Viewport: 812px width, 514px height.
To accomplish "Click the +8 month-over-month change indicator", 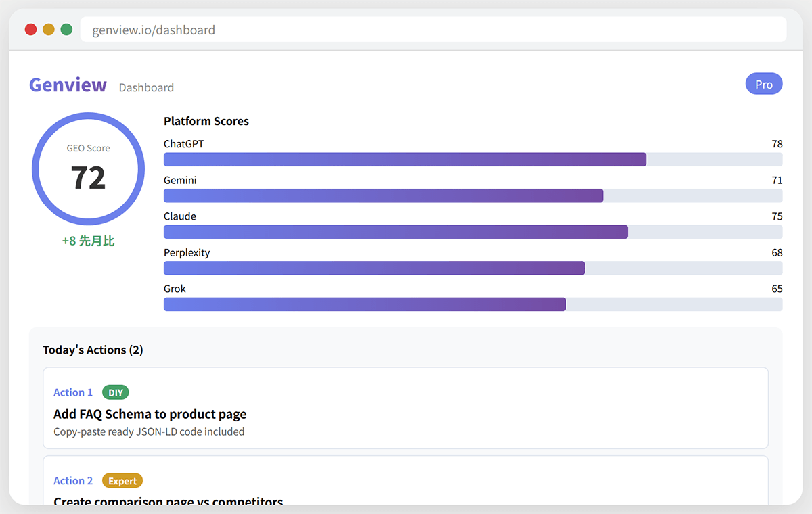I will point(88,241).
